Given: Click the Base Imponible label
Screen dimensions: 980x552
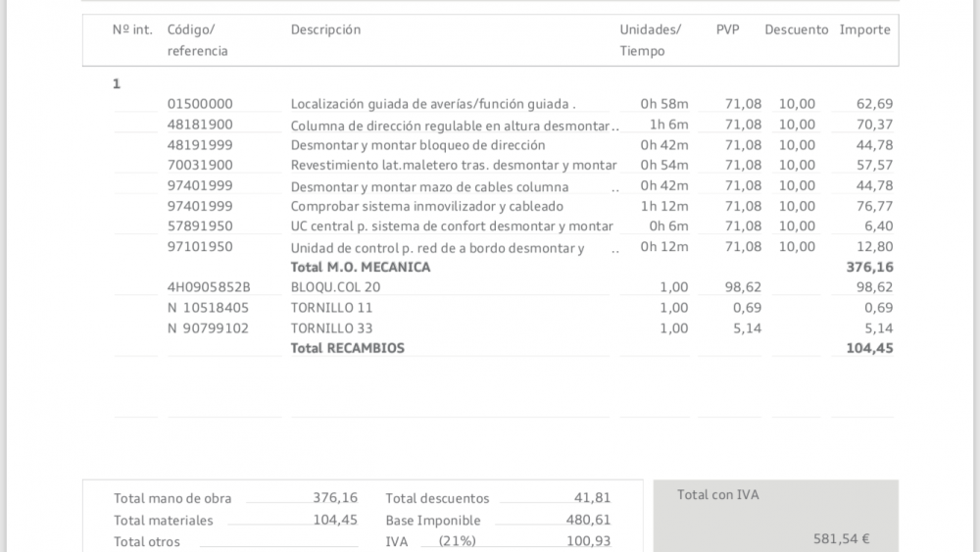Looking at the screenshot, I should click(433, 521).
